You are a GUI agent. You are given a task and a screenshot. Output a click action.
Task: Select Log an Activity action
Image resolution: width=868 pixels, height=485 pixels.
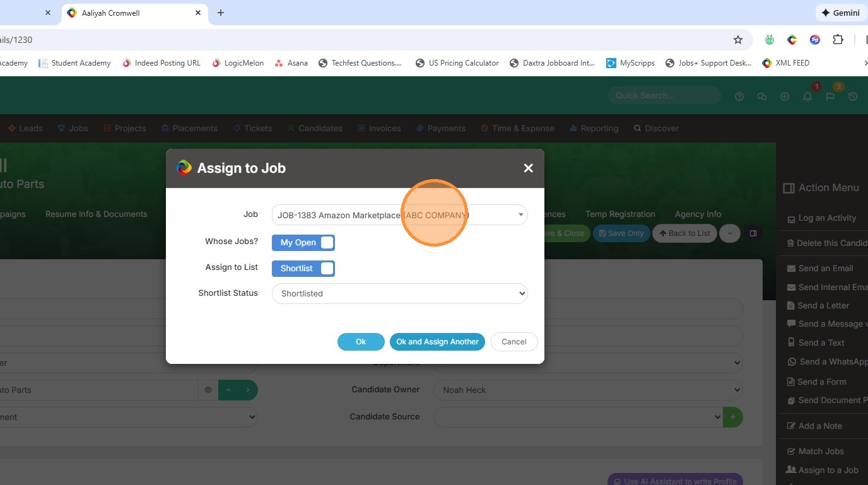coord(822,218)
